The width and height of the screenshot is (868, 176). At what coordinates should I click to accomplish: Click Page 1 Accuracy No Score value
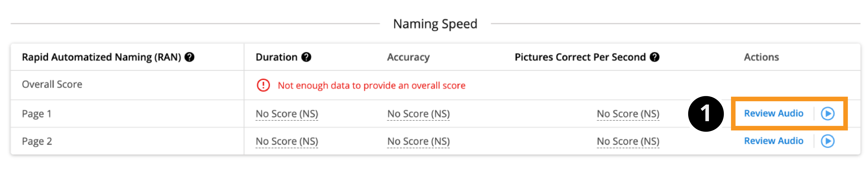click(418, 114)
